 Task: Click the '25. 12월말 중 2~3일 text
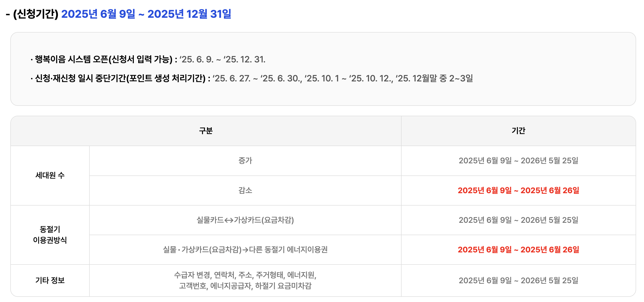(434, 78)
